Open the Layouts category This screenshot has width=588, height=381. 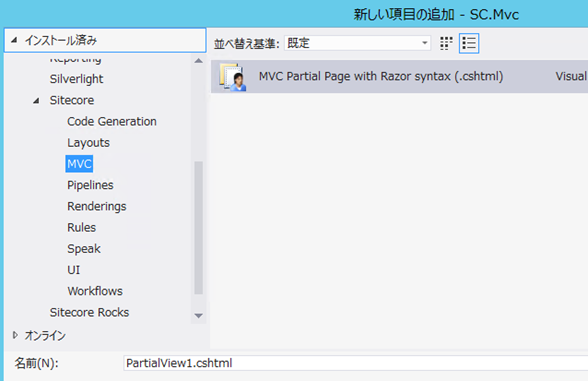pyautogui.click(x=88, y=142)
